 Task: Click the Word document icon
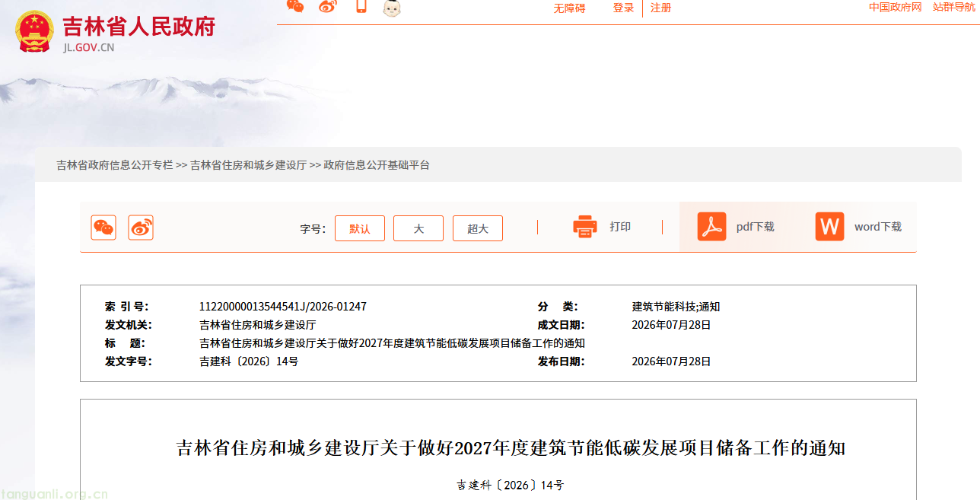[x=830, y=227]
